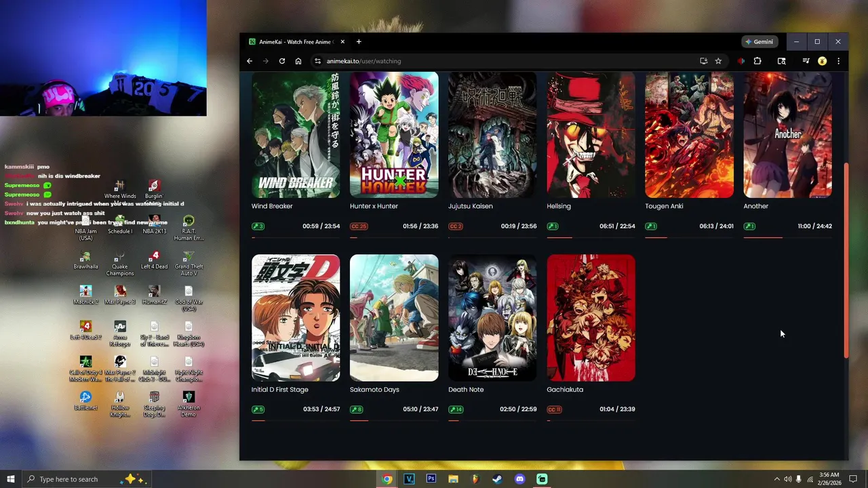This screenshot has width=868, height=488.
Task: Open Photoshop from the taskbar
Action: click(x=431, y=479)
